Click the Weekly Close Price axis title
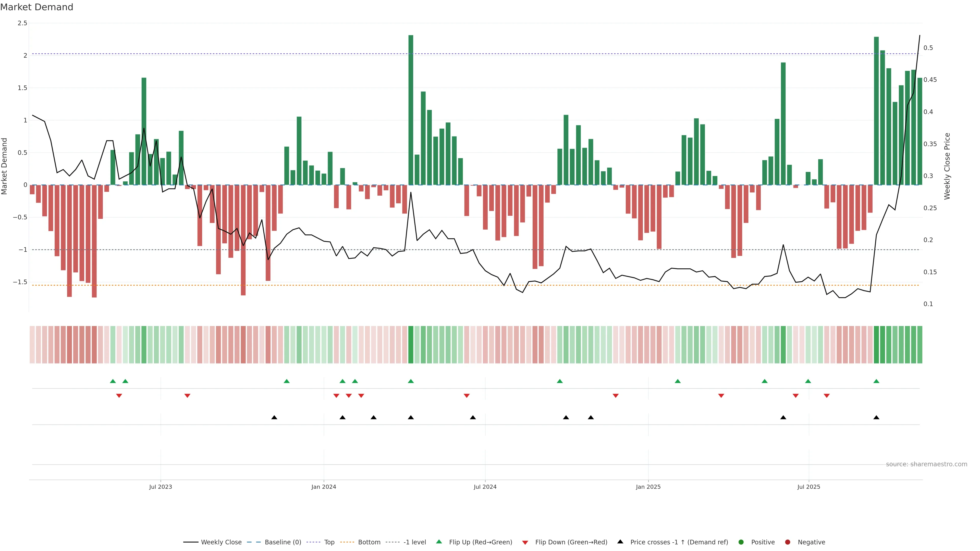The image size is (980, 551). (947, 166)
